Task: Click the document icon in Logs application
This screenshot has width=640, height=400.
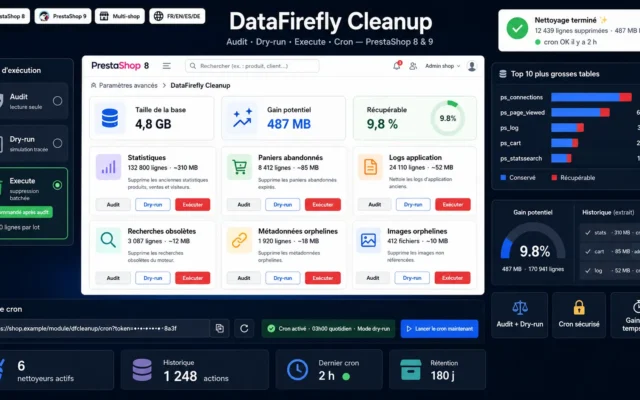Action: click(370, 167)
